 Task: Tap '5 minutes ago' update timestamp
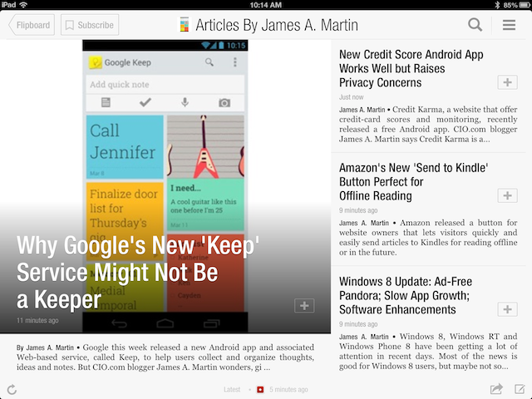tap(288, 390)
